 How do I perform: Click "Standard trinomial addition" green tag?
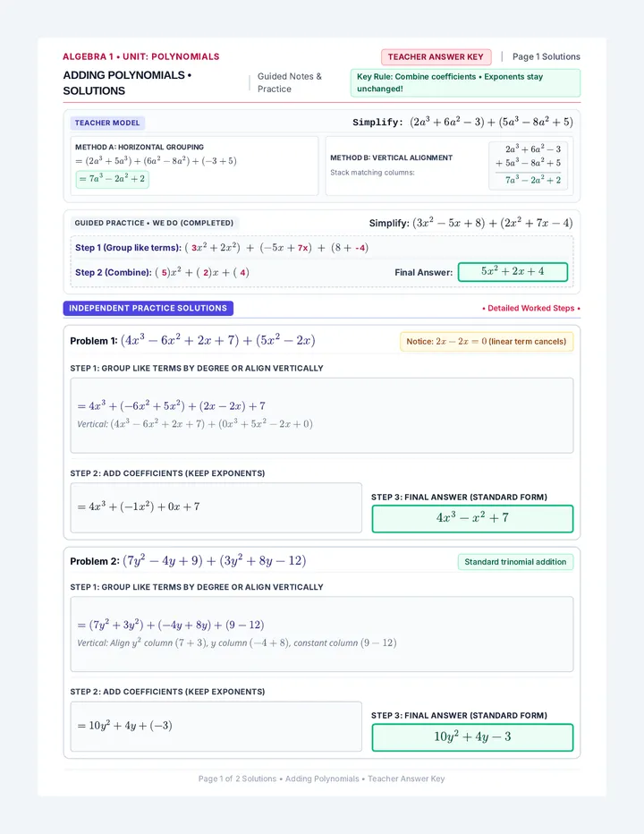[x=515, y=562]
